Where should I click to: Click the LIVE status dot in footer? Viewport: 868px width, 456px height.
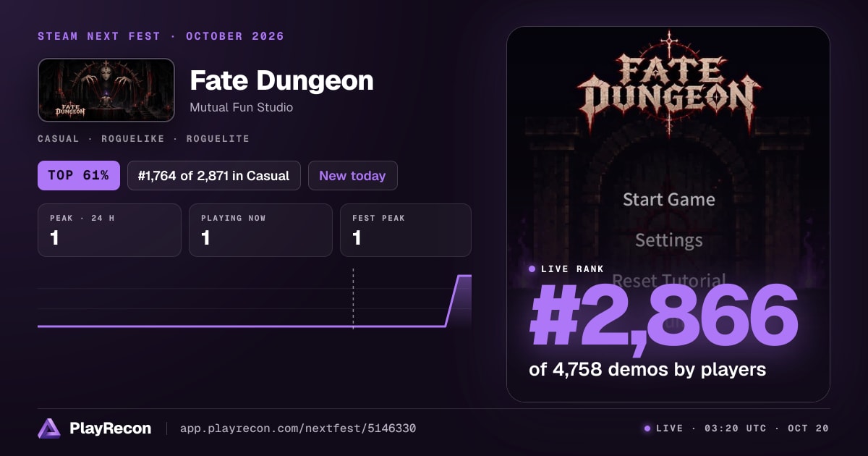tap(647, 428)
